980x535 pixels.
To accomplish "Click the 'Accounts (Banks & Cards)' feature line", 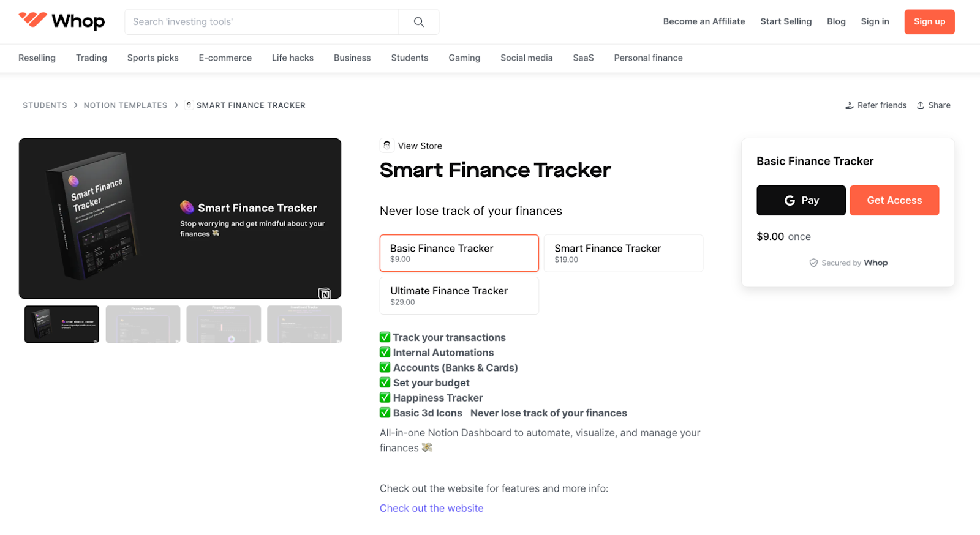I will coord(449,368).
